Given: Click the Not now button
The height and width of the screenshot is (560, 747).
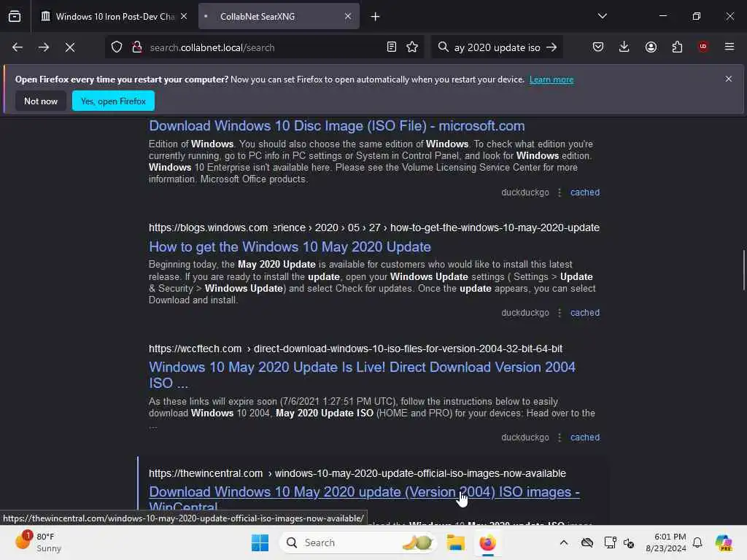Looking at the screenshot, I should pyautogui.click(x=41, y=101).
